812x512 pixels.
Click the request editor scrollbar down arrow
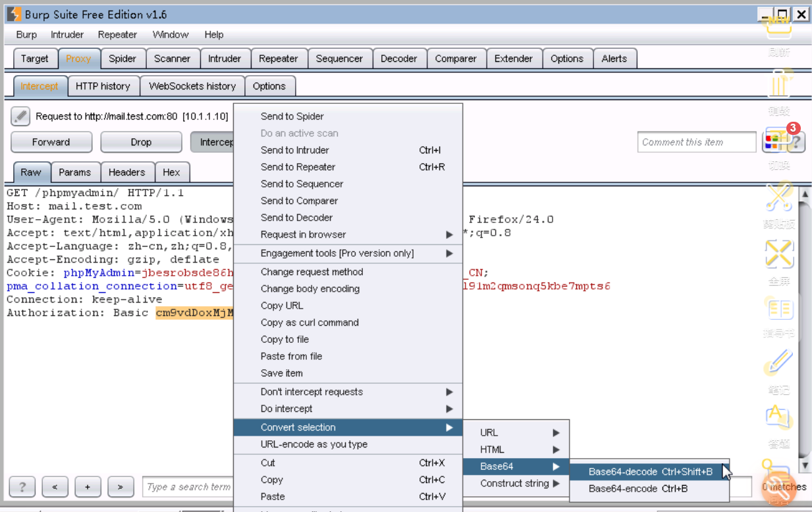click(x=804, y=465)
